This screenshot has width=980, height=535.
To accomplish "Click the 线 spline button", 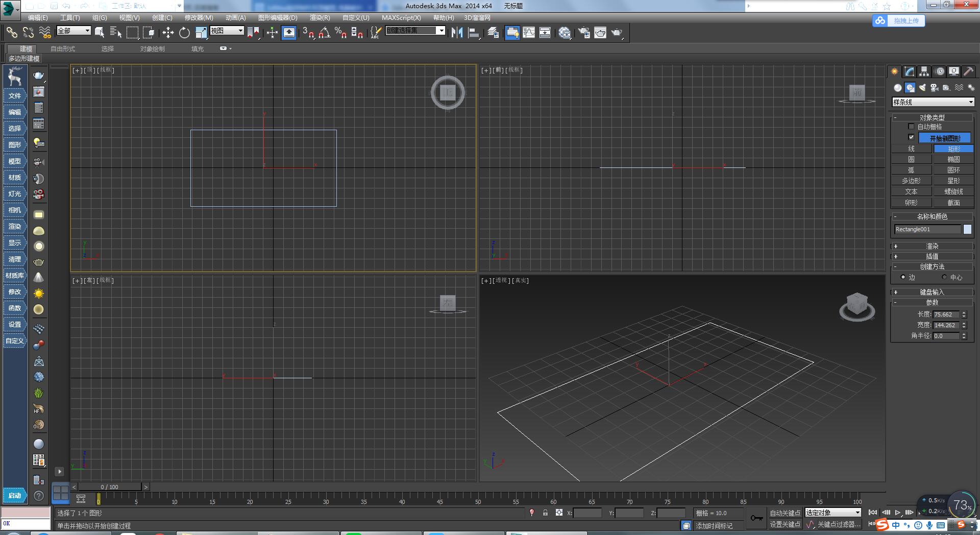I will coord(911,149).
